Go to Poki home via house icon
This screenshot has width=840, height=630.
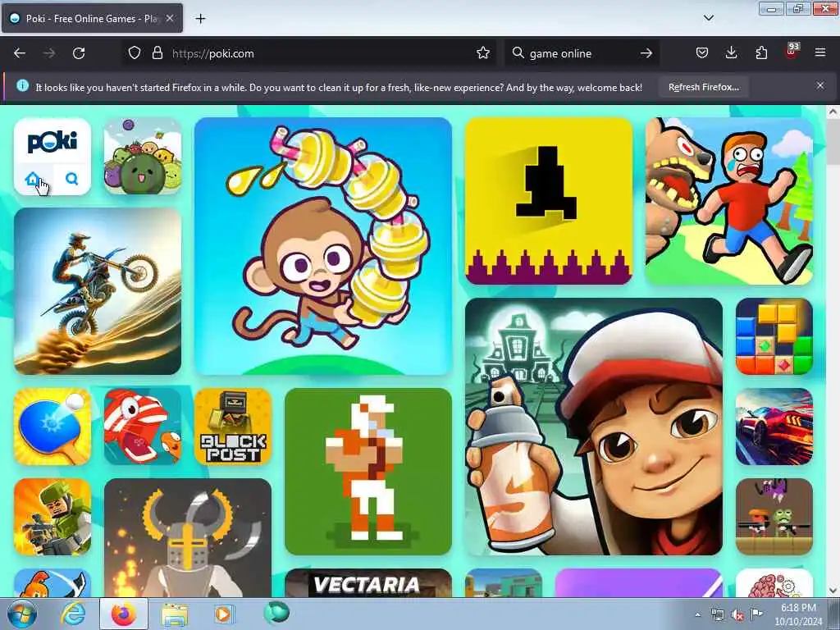[33, 179]
